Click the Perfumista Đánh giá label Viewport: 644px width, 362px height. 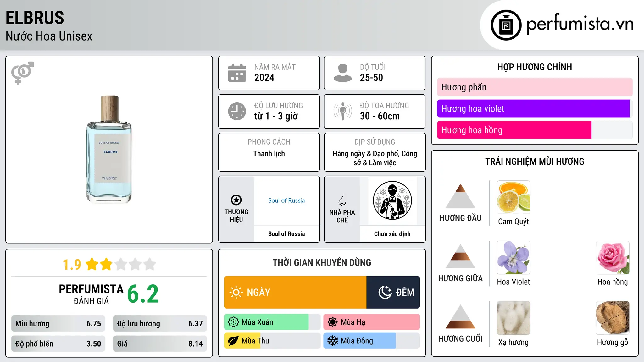tap(91, 294)
